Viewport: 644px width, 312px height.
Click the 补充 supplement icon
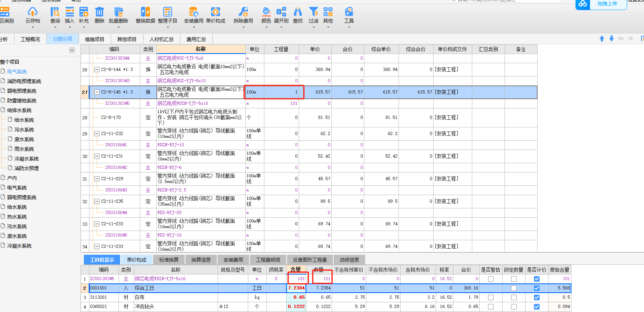point(84,12)
